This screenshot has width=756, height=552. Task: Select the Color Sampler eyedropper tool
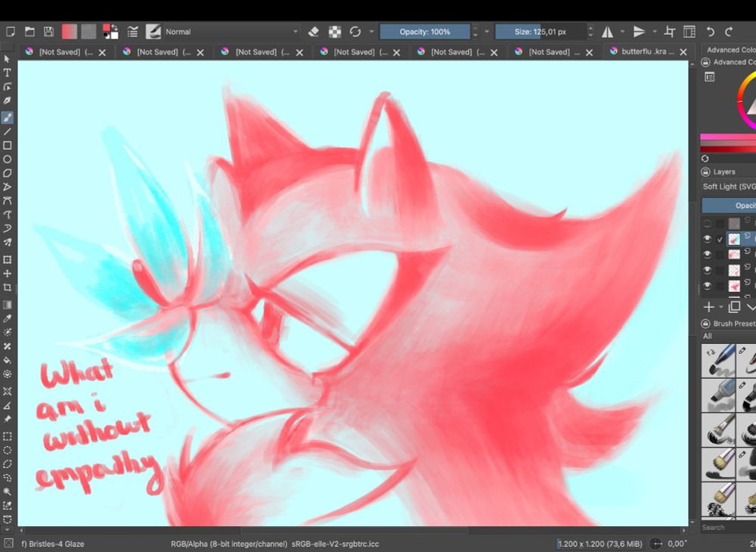[8, 318]
